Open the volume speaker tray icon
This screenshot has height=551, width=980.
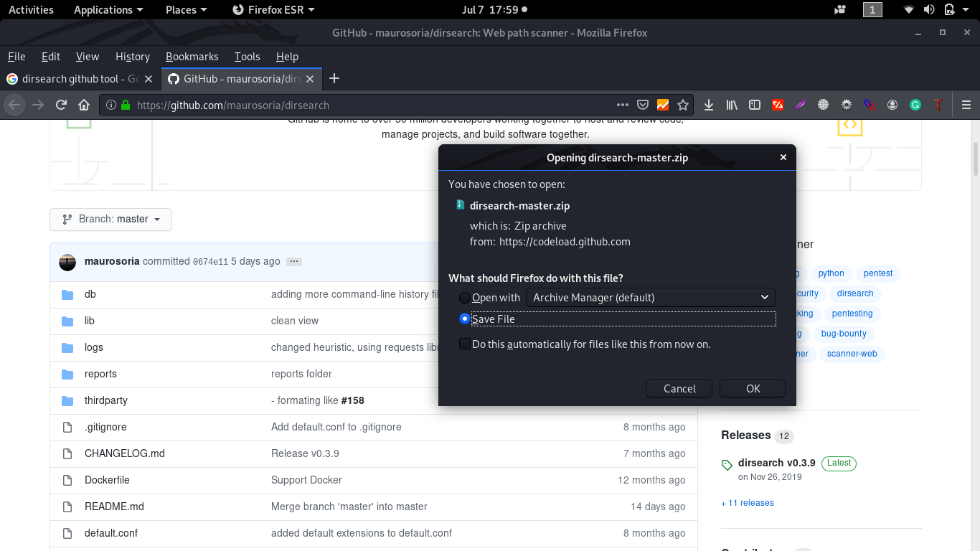click(x=929, y=10)
